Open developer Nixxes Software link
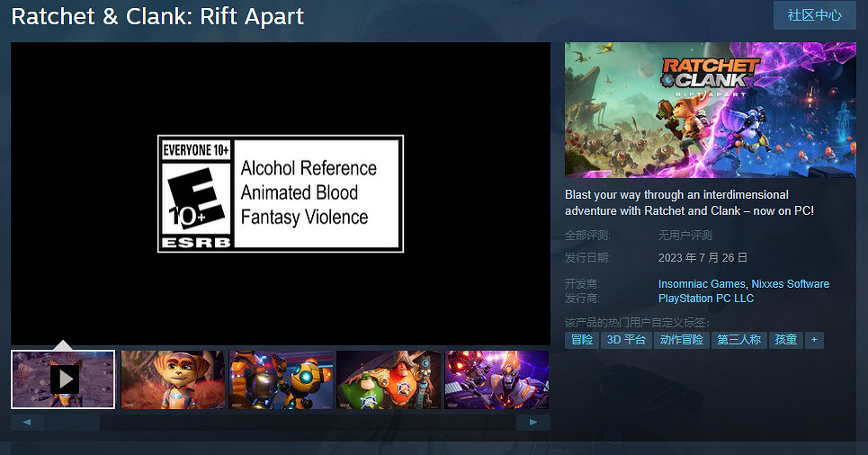The image size is (868, 455). click(x=790, y=284)
